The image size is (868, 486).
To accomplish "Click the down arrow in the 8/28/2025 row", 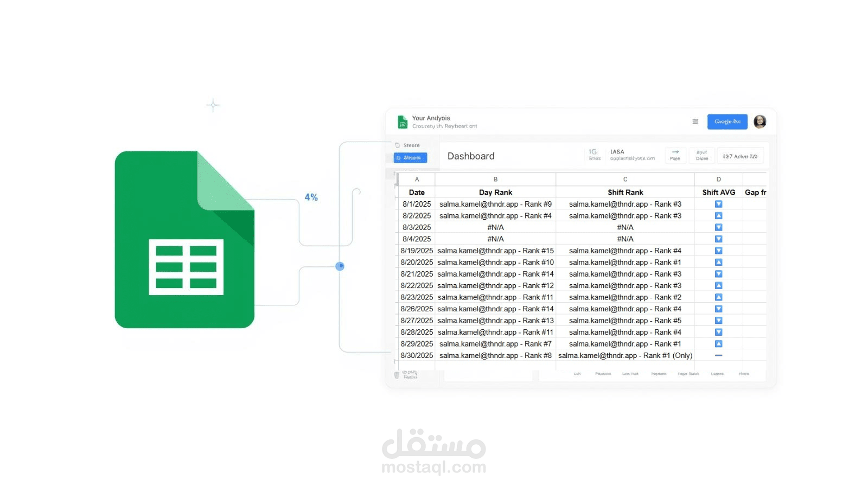I will [718, 332].
